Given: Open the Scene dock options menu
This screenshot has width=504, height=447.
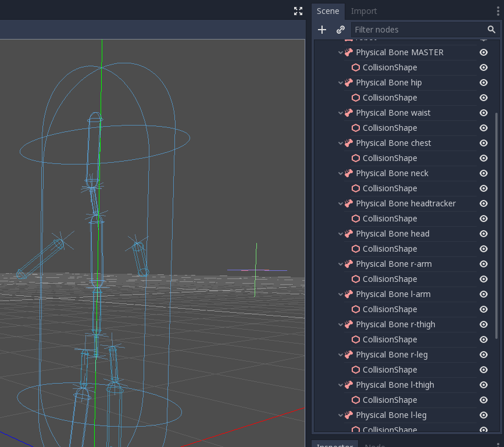Looking at the screenshot, I should (x=499, y=11).
